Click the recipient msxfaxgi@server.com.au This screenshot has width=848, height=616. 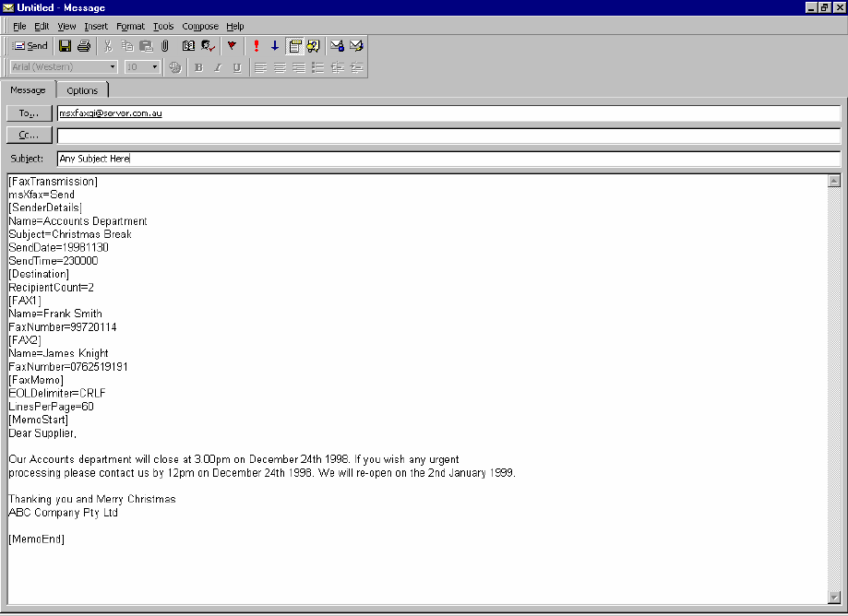[111, 113]
